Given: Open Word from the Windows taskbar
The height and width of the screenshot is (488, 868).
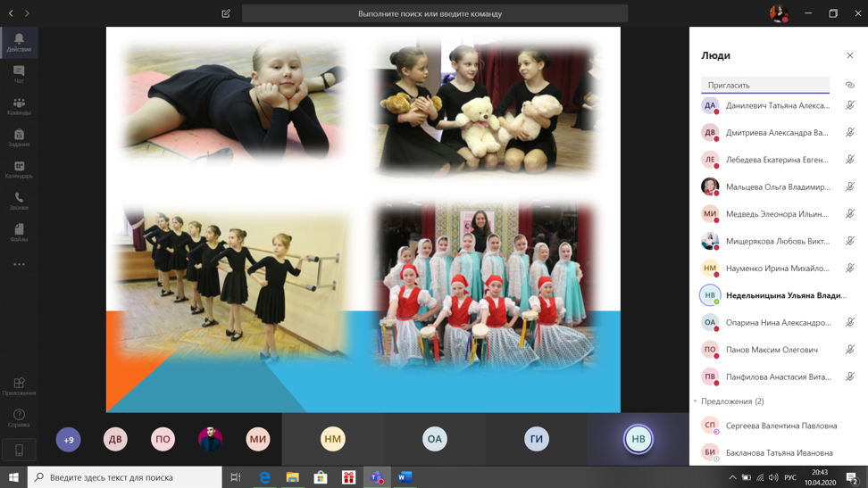Looking at the screenshot, I should 405,477.
